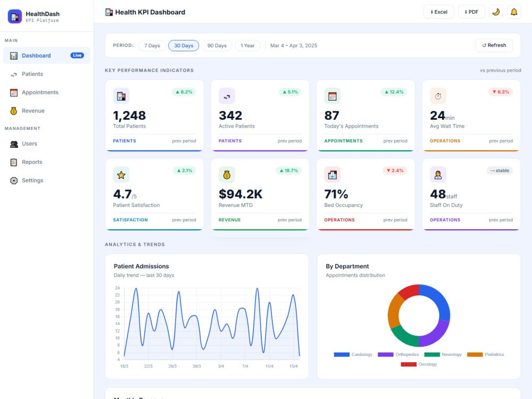Click the SATISFACTION category label

pos(130,220)
